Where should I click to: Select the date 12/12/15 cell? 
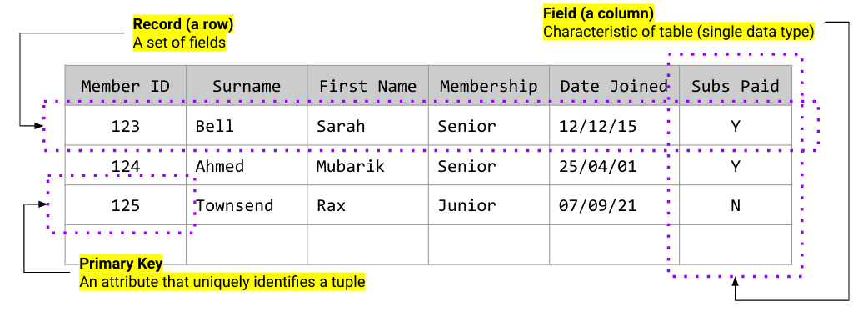tap(615, 126)
